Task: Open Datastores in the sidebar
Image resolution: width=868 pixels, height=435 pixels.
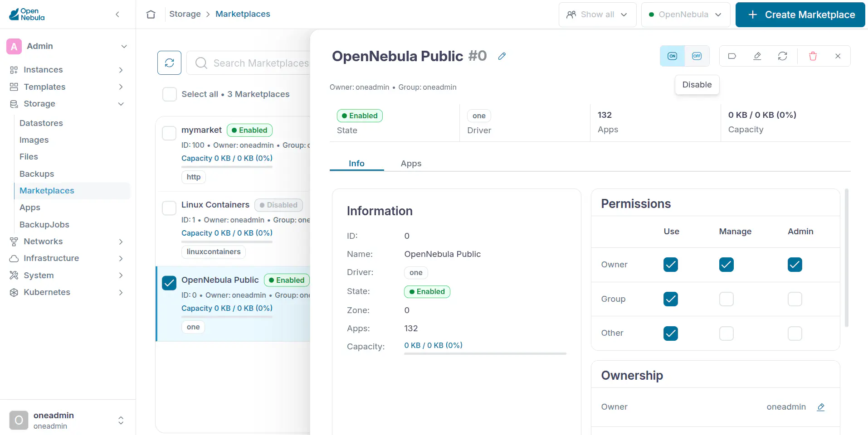Action: (x=41, y=123)
